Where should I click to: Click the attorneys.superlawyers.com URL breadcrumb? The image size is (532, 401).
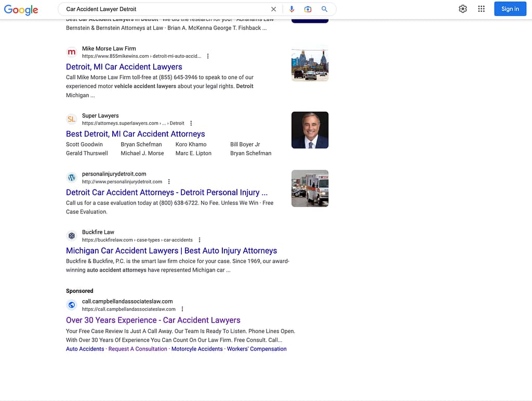[133, 123]
